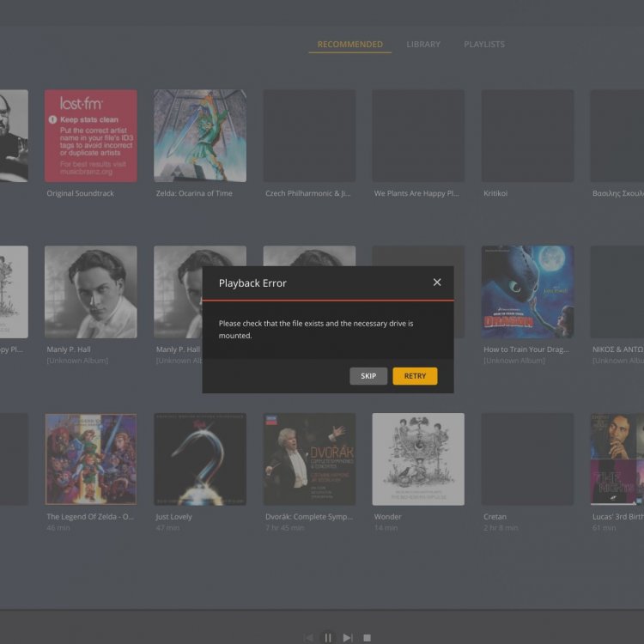Skip to next track in player bar
The height and width of the screenshot is (644, 644).
348,637
